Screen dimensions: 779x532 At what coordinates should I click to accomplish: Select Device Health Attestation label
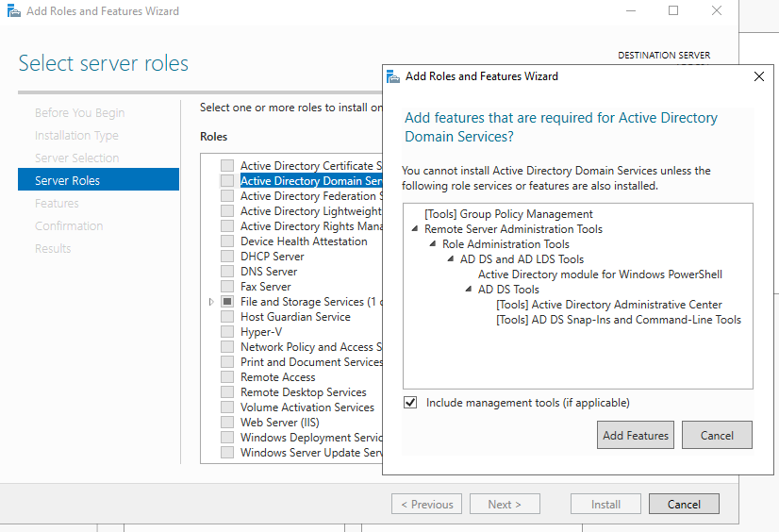click(304, 241)
